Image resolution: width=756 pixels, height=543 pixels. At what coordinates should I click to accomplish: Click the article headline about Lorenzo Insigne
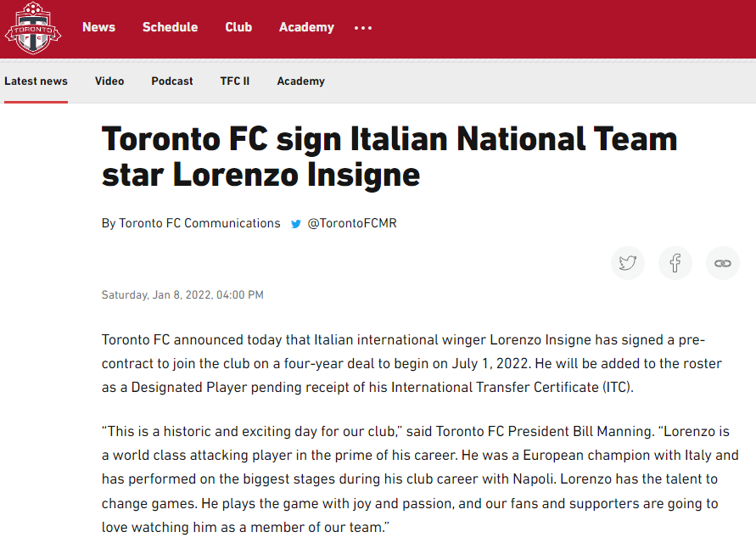click(x=389, y=157)
